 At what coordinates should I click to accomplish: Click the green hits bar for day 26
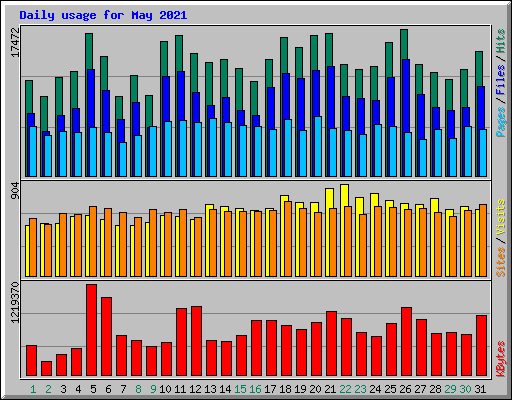(404, 44)
